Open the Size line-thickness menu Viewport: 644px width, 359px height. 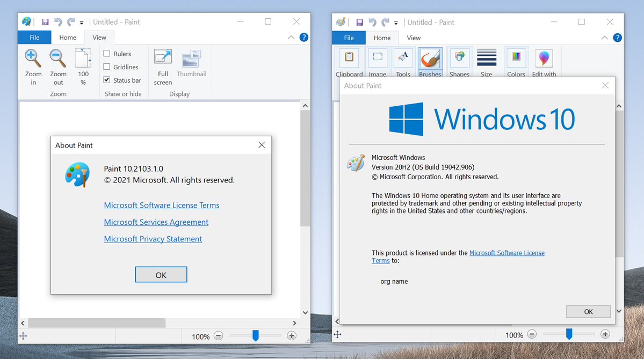pyautogui.click(x=486, y=63)
